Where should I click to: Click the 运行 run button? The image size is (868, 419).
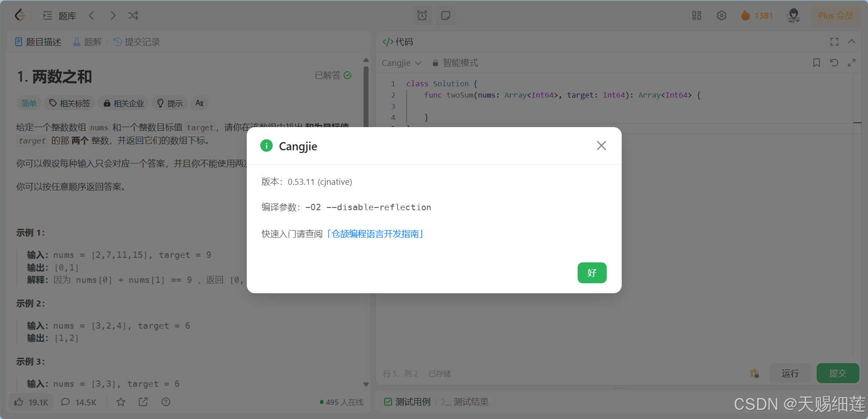[x=790, y=373]
